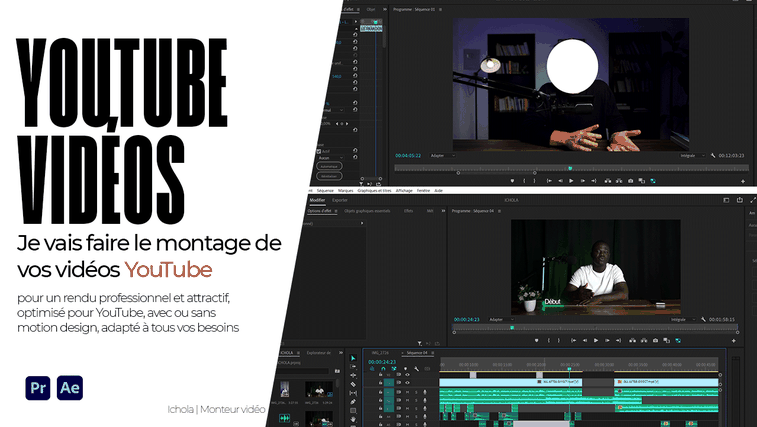Open the Adapter zoom dropdown in lower monitor
This screenshot has height=427, width=757.
(x=500, y=319)
